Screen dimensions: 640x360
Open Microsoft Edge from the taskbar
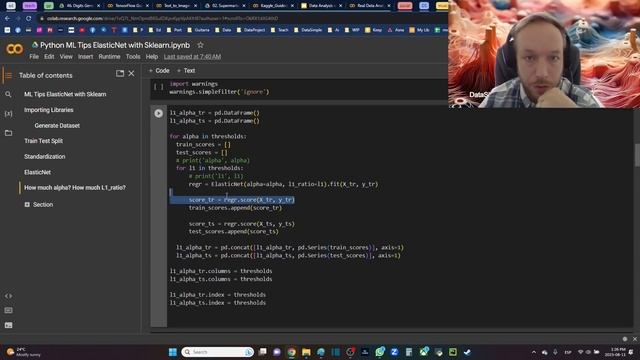point(321,352)
